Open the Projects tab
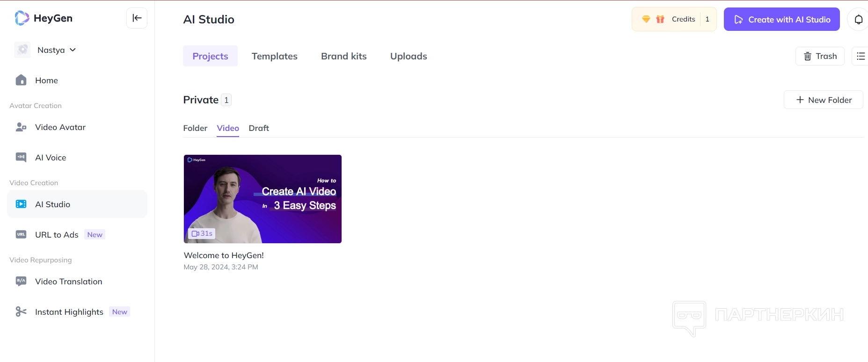 (x=210, y=56)
